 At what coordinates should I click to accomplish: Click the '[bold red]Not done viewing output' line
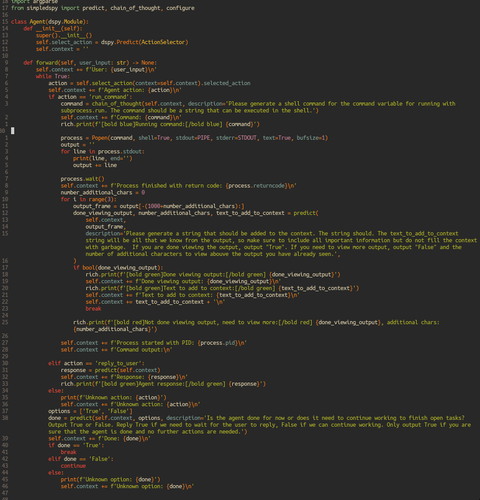256,322
